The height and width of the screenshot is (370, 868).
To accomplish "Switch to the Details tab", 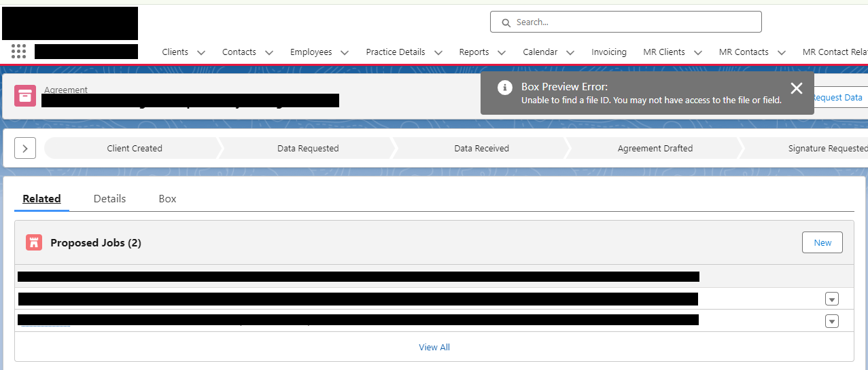I will (109, 199).
